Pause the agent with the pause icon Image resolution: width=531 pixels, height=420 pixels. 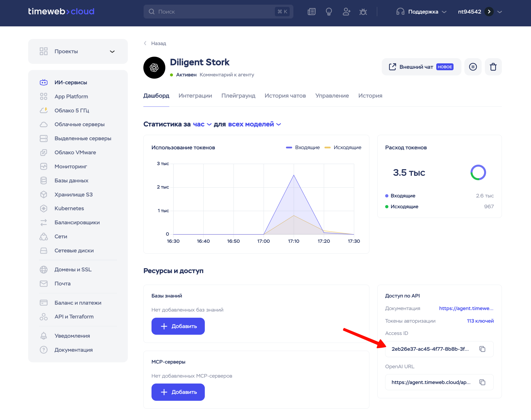(473, 67)
